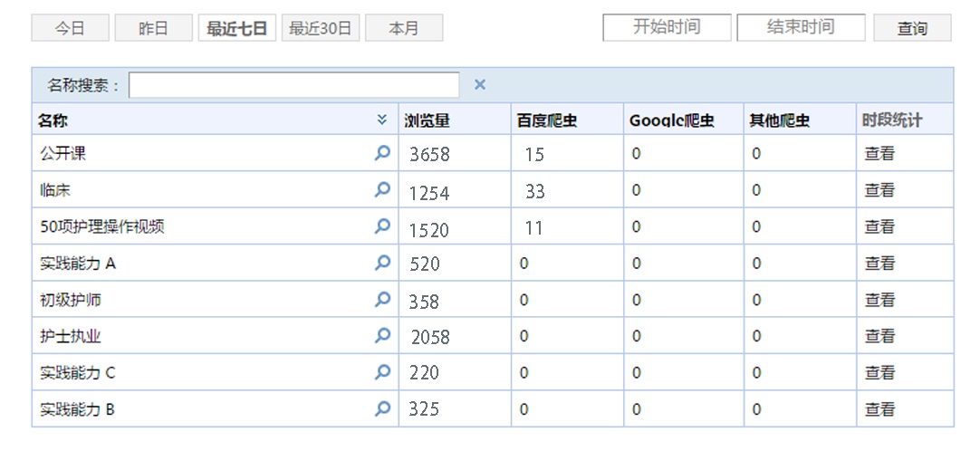This screenshot has height=451, width=980.
Task: Open 查看 for 50项护理操作视频
Action: 879,226
